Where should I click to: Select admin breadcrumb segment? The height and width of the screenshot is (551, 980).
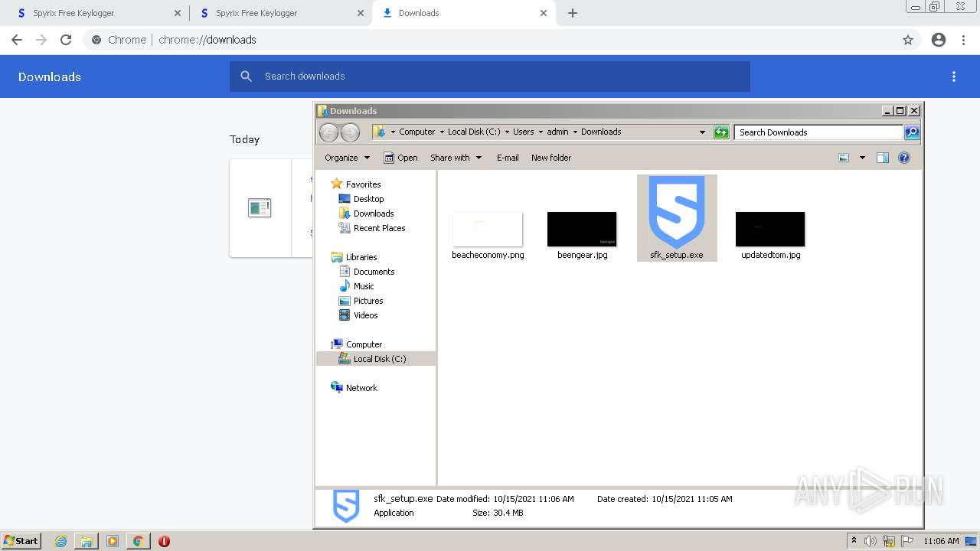[557, 132]
